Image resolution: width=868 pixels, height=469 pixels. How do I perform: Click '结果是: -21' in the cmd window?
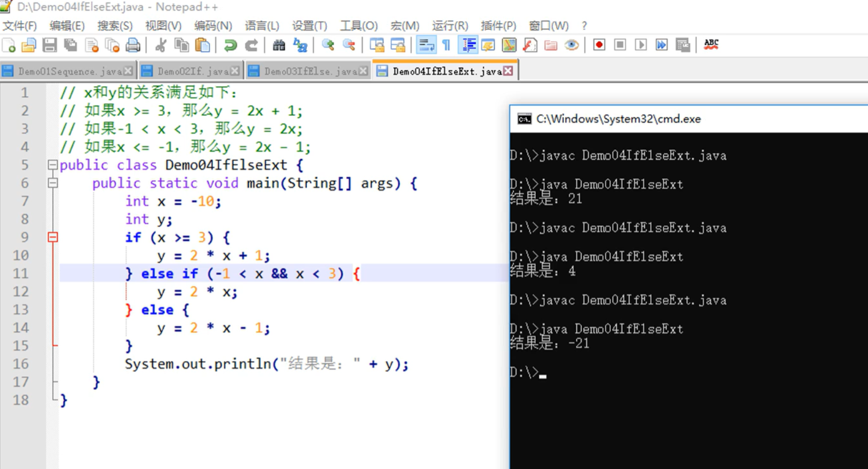click(549, 344)
